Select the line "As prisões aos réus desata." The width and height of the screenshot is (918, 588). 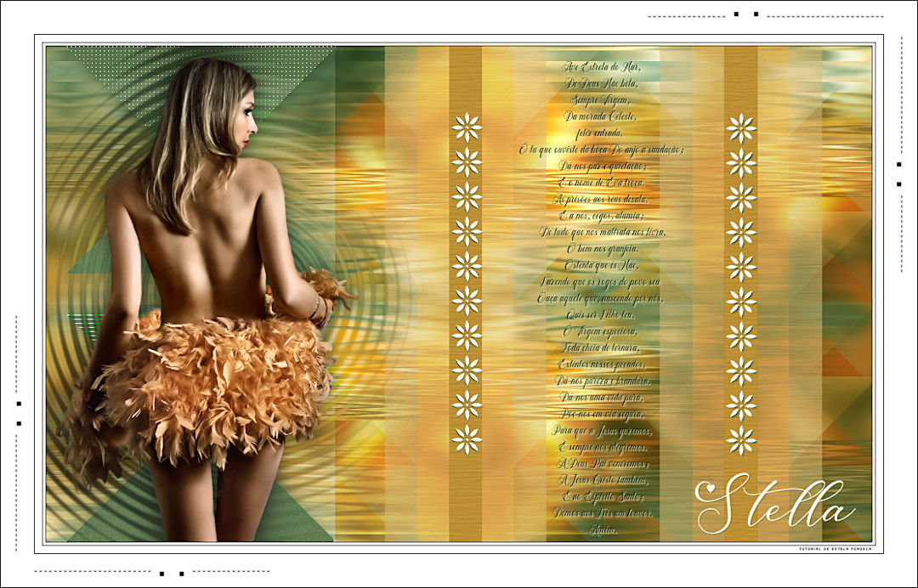(601, 200)
